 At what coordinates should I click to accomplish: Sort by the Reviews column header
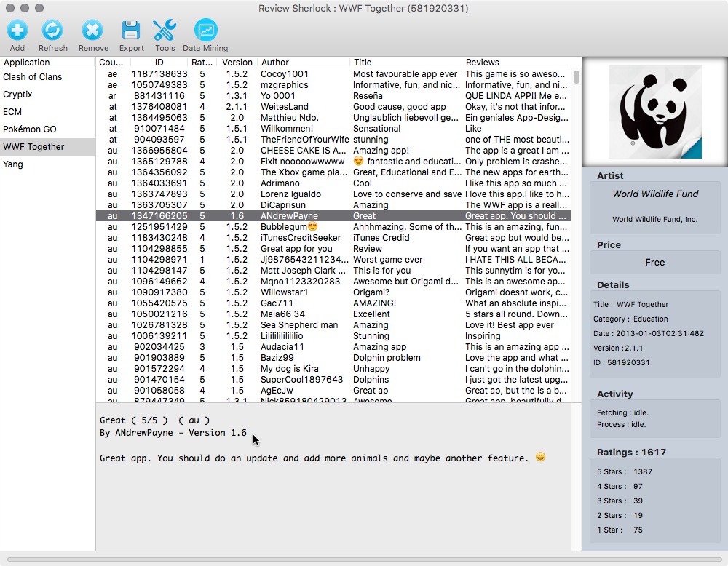point(515,62)
